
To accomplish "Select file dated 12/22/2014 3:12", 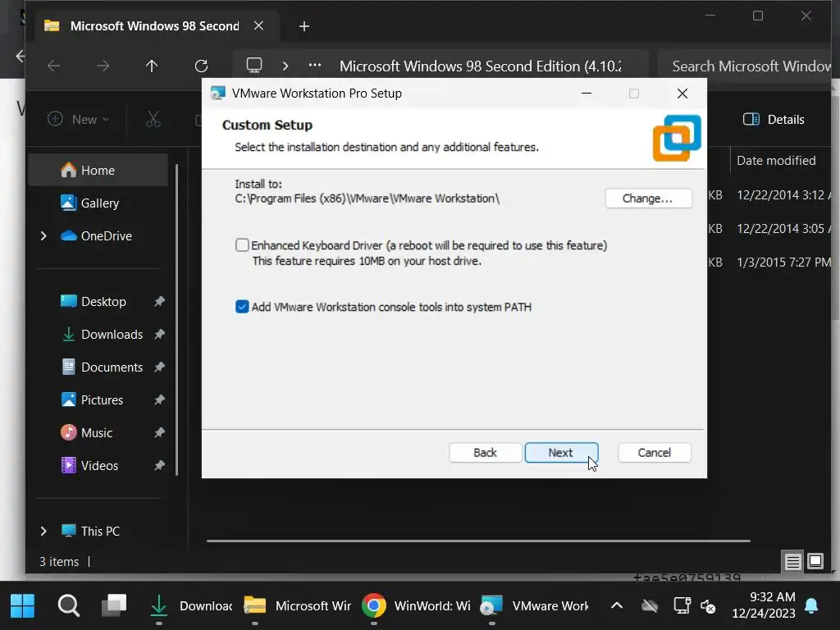I will 783,195.
